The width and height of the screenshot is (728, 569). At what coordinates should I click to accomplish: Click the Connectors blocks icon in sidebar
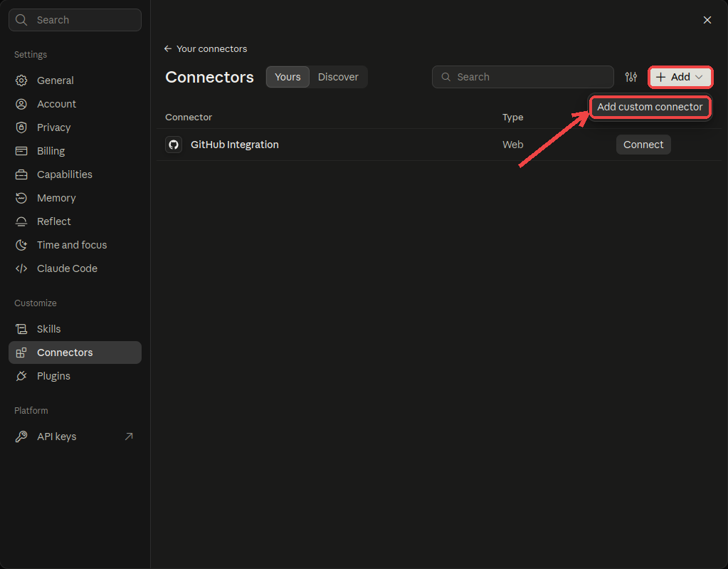click(x=21, y=353)
